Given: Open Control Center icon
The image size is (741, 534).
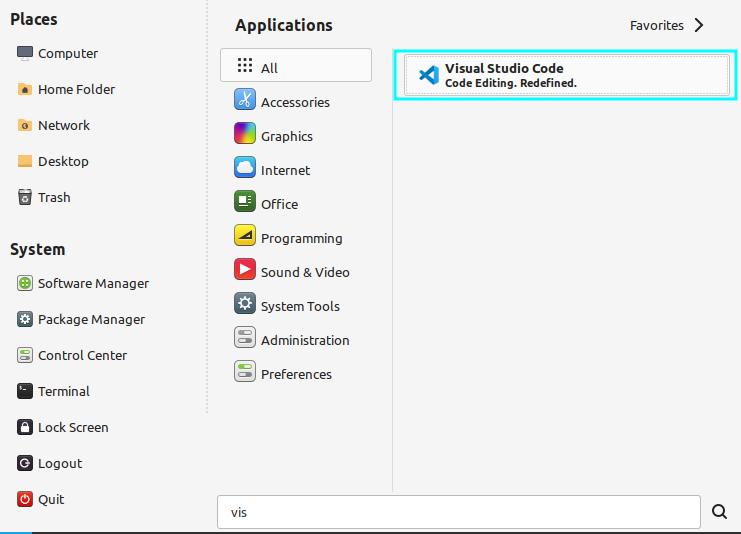Looking at the screenshot, I should [25, 355].
